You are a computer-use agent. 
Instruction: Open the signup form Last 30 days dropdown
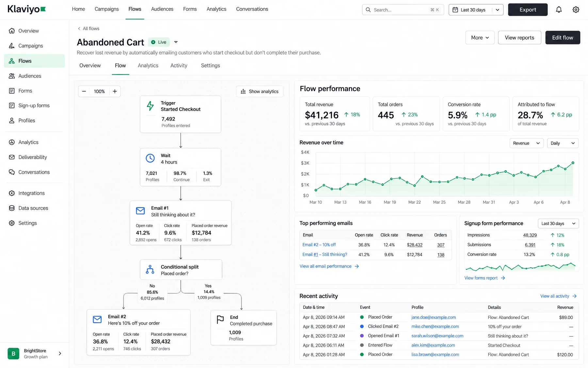click(558, 223)
